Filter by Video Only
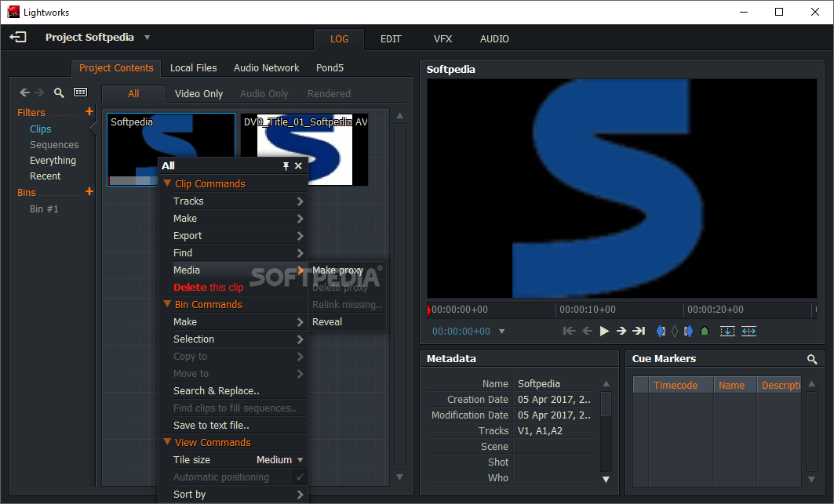Viewport: 834px width, 504px height. click(198, 93)
